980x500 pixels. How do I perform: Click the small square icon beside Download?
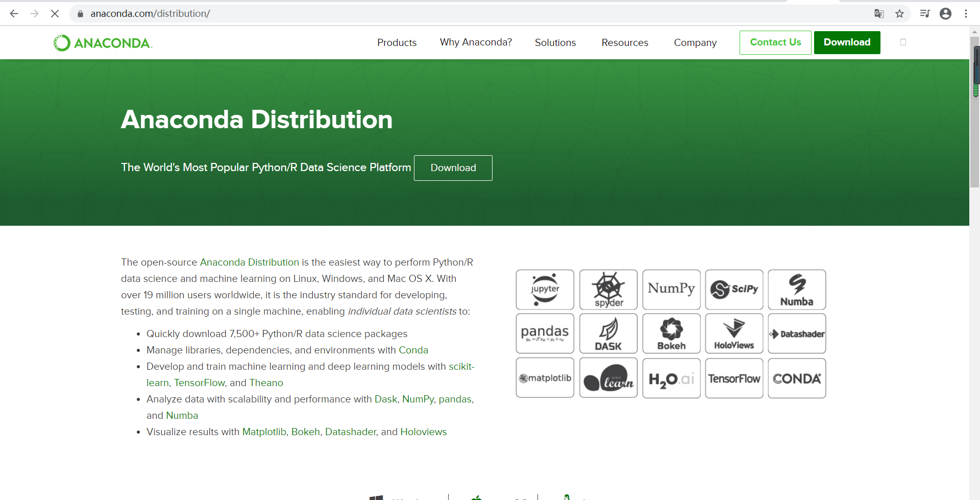pyautogui.click(x=903, y=42)
